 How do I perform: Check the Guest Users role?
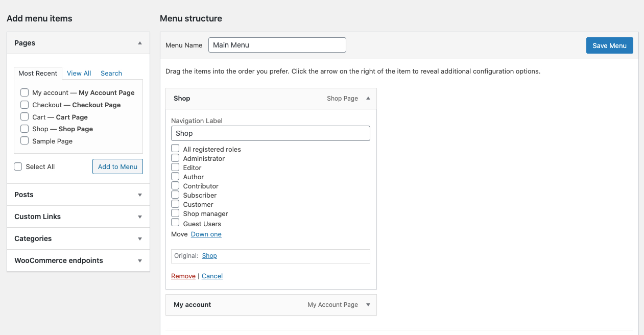[x=175, y=224]
